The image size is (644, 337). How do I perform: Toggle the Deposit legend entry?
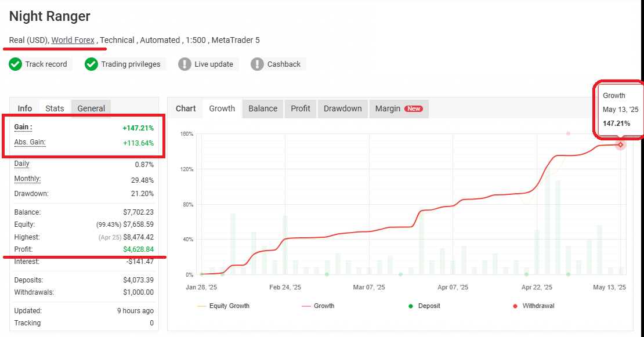click(x=424, y=306)
